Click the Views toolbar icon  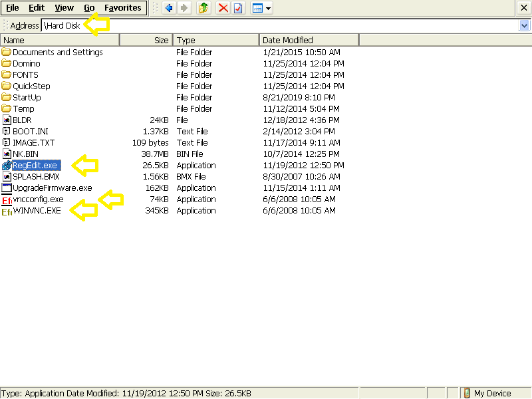click(x=257, y=8)
